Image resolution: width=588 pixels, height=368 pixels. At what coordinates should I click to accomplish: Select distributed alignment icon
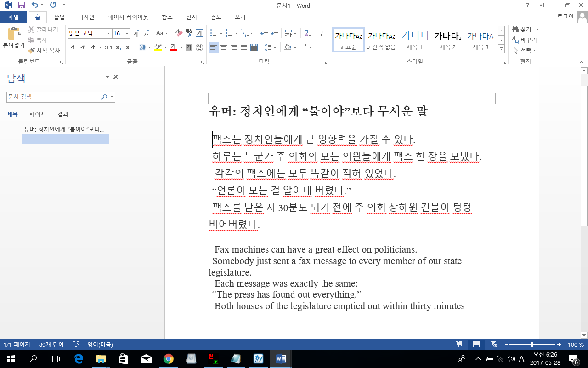(254, 47)
